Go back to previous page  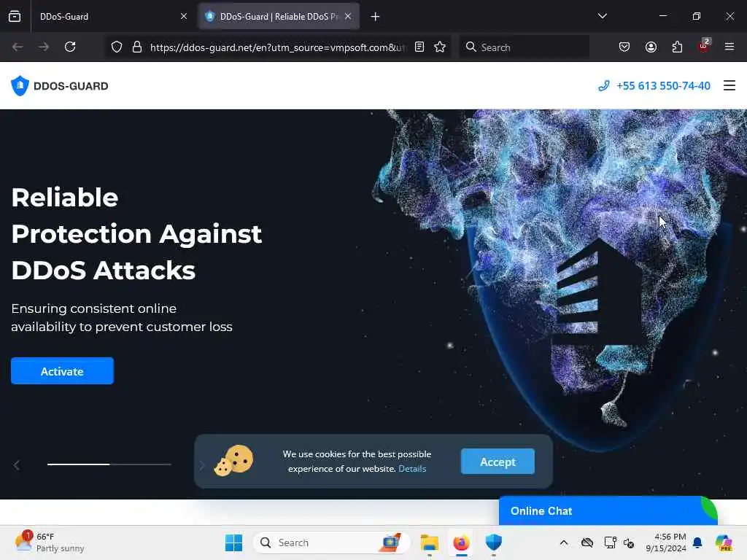click(x=18, y=47)
